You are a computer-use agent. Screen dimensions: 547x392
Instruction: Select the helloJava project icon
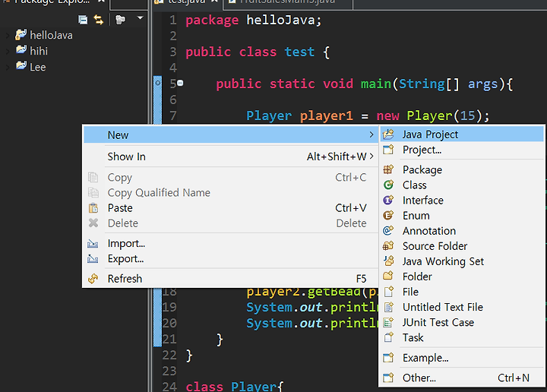(21, 34)
